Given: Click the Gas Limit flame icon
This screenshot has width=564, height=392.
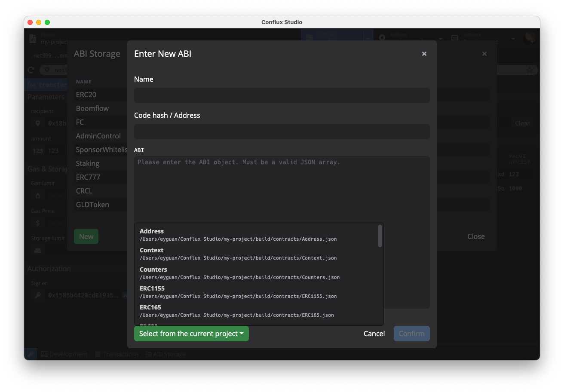Looking at the screenshot, I should coord(38,196).
